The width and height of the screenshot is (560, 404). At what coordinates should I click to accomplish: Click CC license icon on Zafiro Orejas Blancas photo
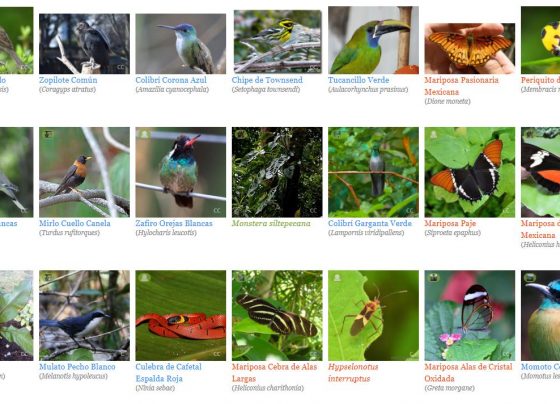[x=217, y=211]
